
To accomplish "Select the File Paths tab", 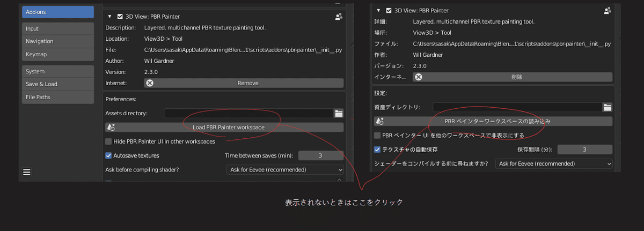I will [58, 97].
